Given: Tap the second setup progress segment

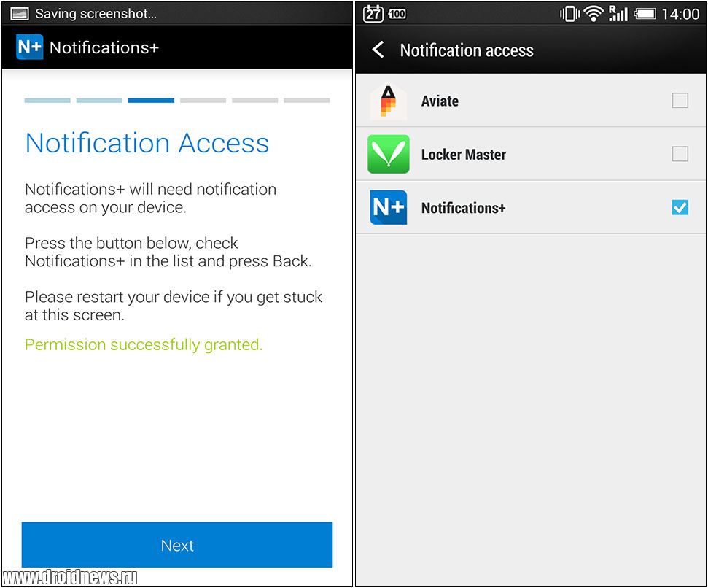Looking at the screenshot, I should [x=99, y=100].
